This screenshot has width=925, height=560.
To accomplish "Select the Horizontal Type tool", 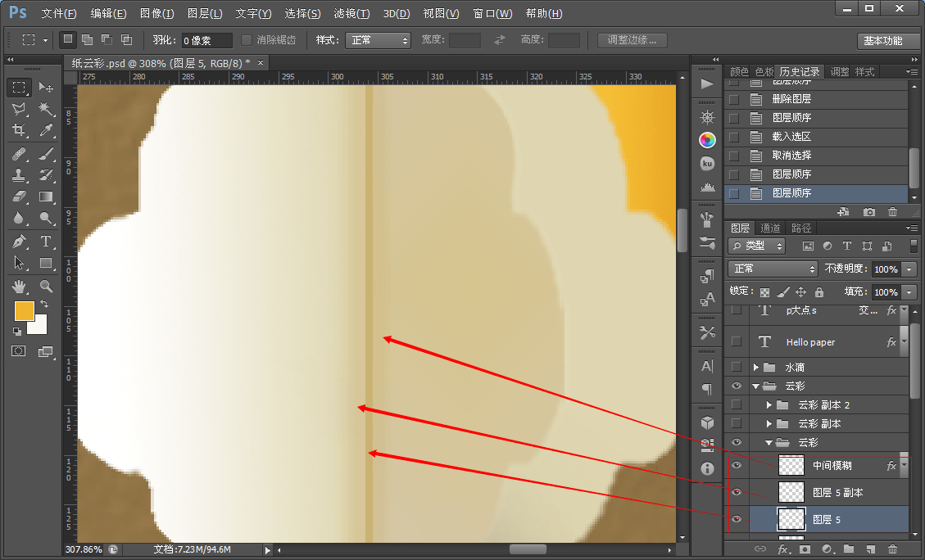I will (x=45, y=241).
